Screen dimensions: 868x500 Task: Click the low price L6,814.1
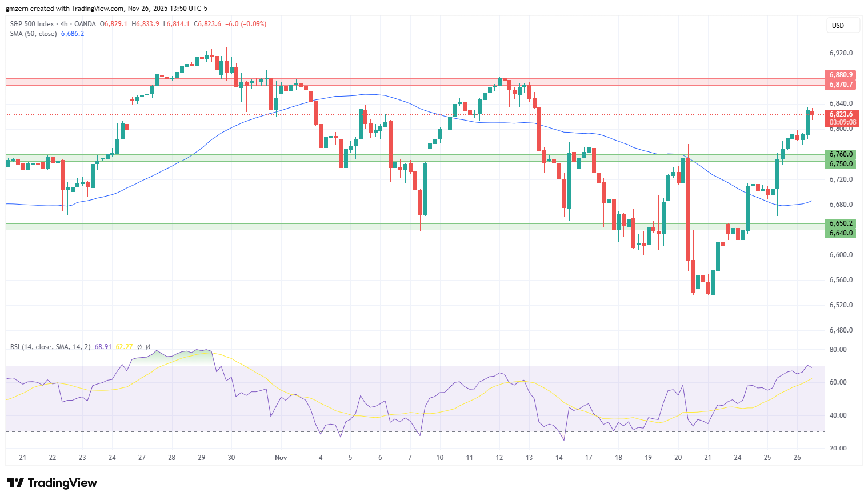[177, 24]
